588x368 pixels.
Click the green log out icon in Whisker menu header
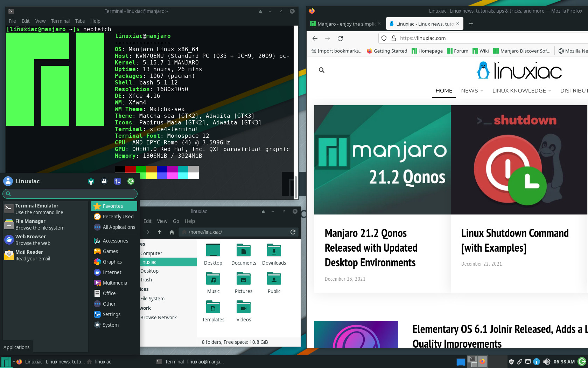(x=131, y=181)
